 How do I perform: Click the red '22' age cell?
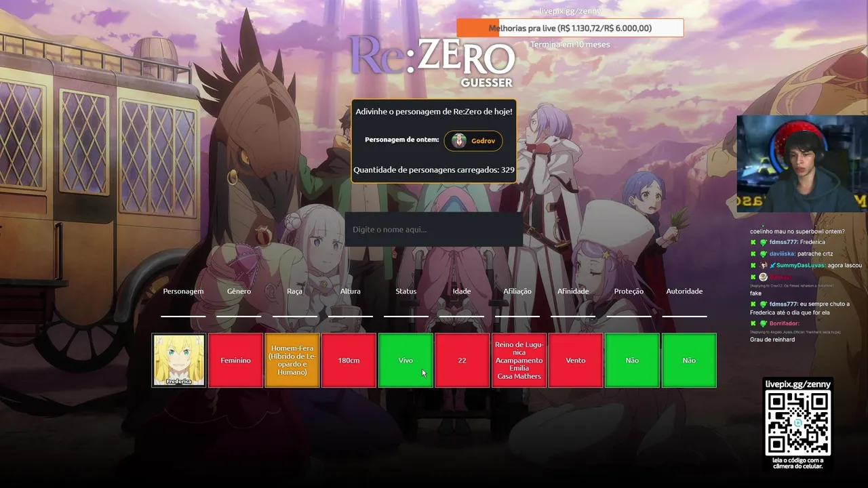click(462, 360)
